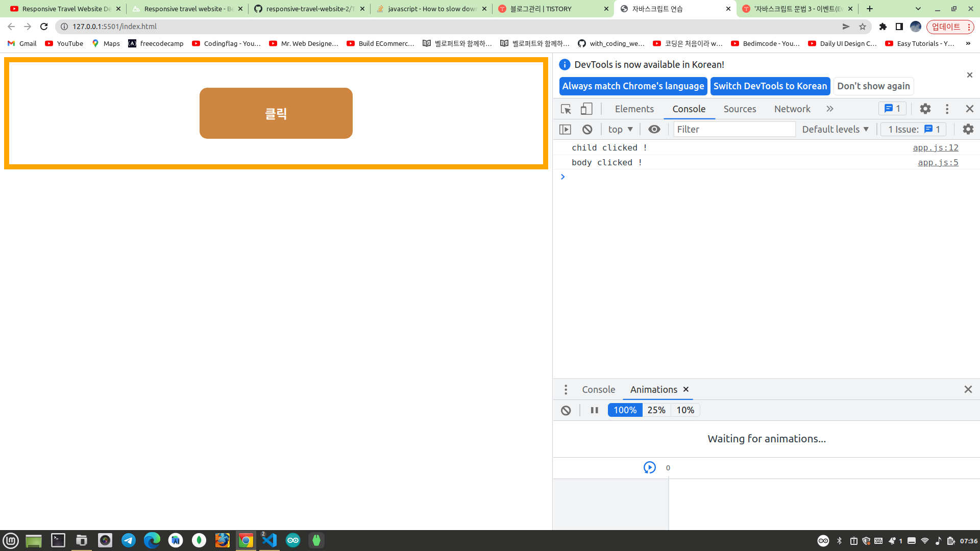Select the inspect element picker icon
The image size is (980, 551).
[566, 109]
